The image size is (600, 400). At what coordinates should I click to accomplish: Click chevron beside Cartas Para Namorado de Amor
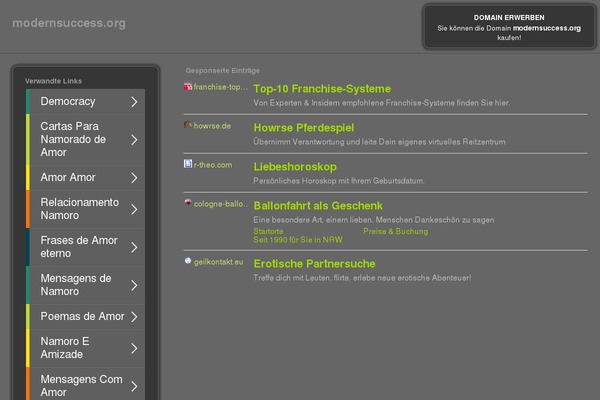[x=134, y=140]
